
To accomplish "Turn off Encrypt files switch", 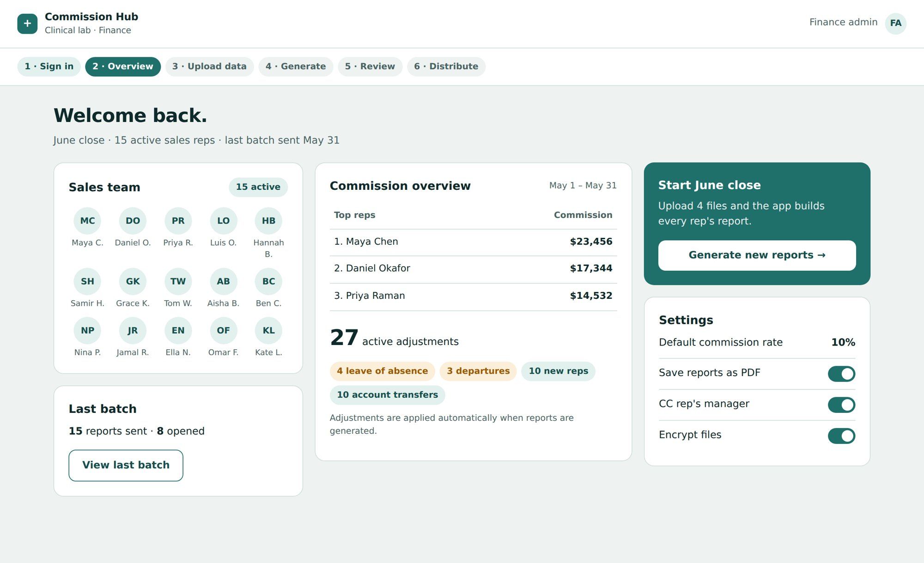I will point(841,436).
